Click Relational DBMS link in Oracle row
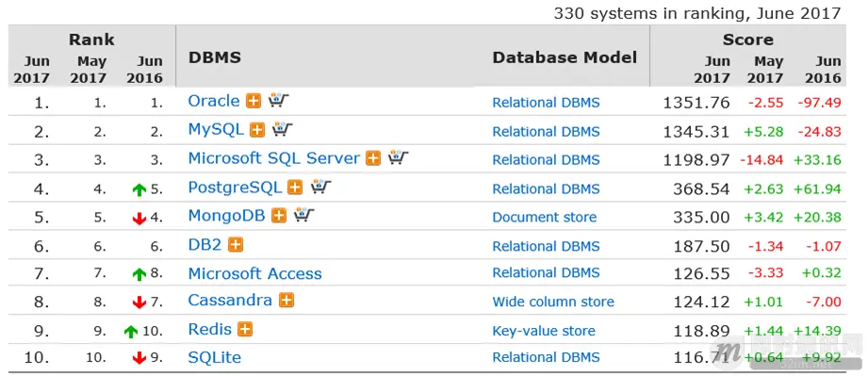 (x=546, y=103)
